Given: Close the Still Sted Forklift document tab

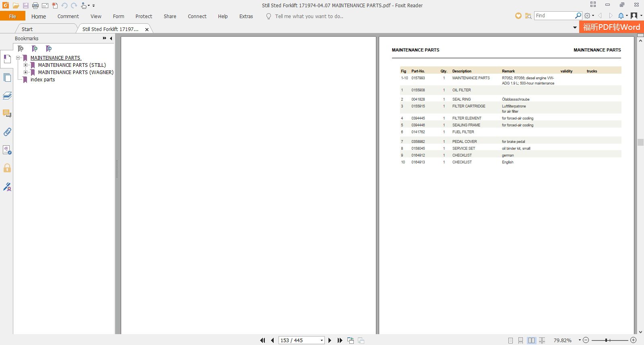Looking at the screenshot, I should tap(147, 29).
